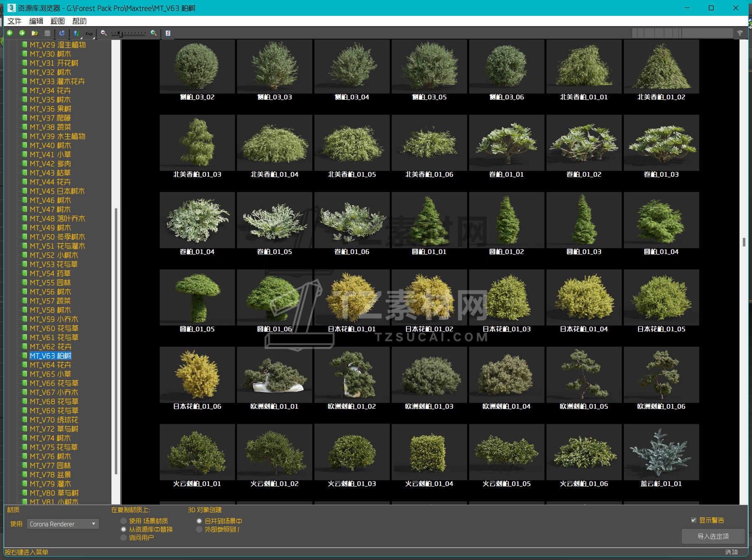
Task: Open the blue arrow tree level dropdown
Action: coord(77,33)
